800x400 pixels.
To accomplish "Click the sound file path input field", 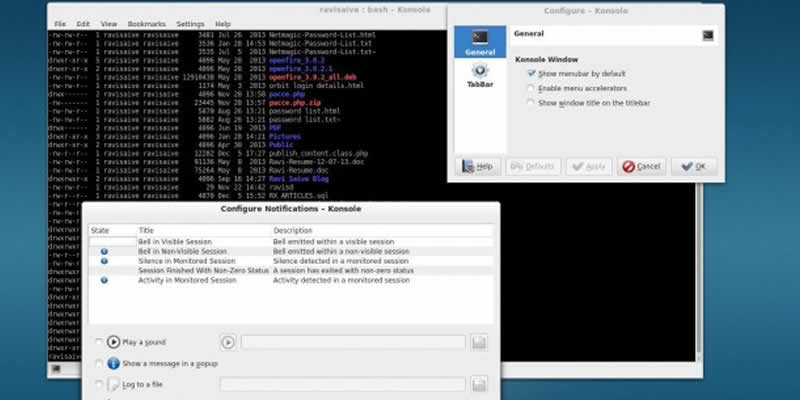I will 353,342.
